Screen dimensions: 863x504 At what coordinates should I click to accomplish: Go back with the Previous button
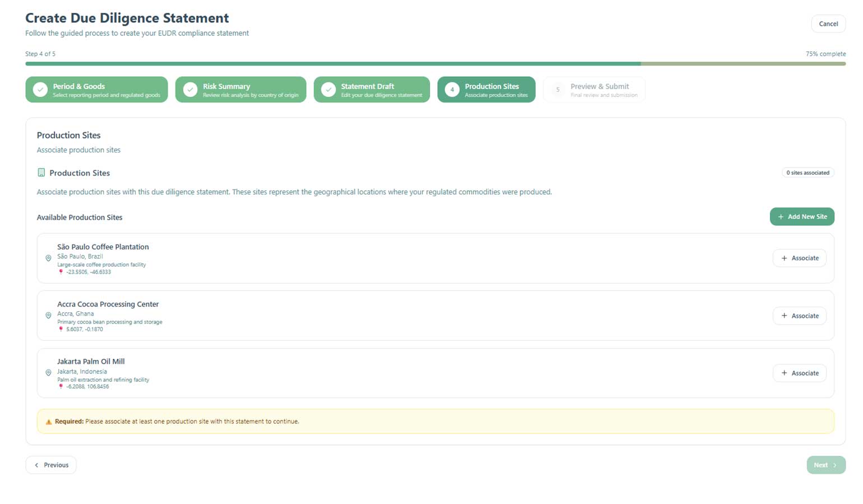[51, 465]
